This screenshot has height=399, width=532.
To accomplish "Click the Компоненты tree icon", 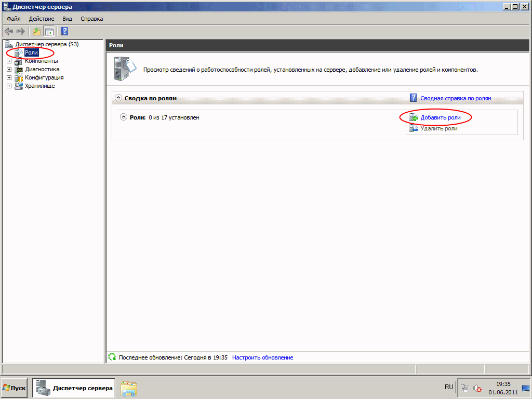I will pyautogui.click(x=18, y=61).
